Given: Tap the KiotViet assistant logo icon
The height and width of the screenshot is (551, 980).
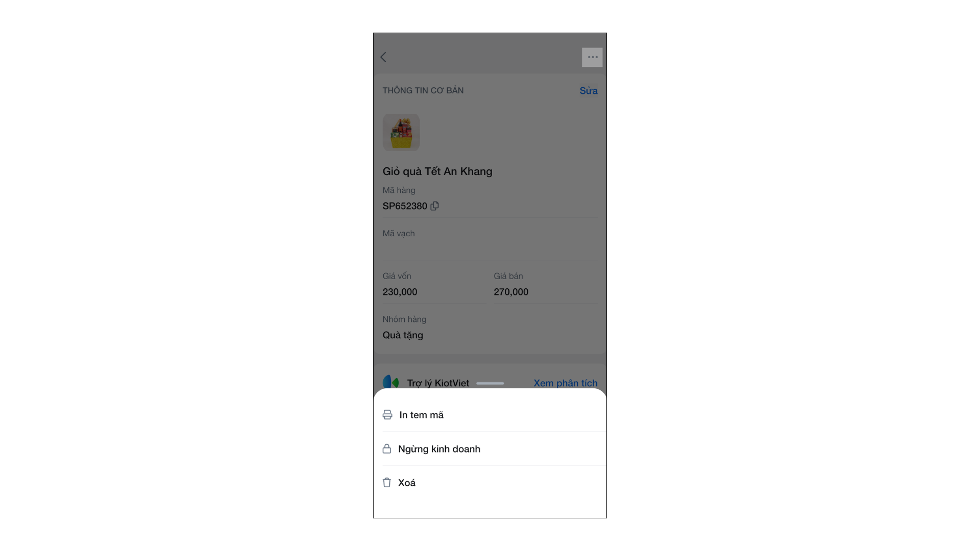Looking at the screenshot, I should click(391, 382).
